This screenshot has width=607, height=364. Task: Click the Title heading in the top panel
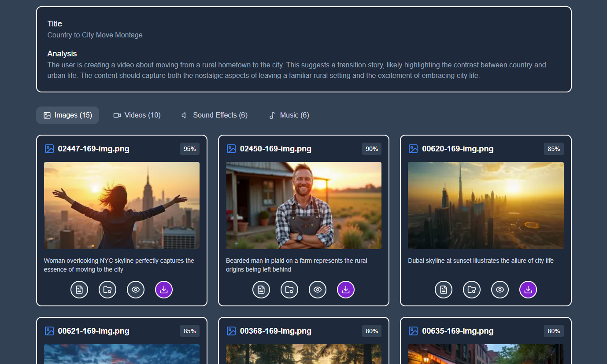click(55, 24)
